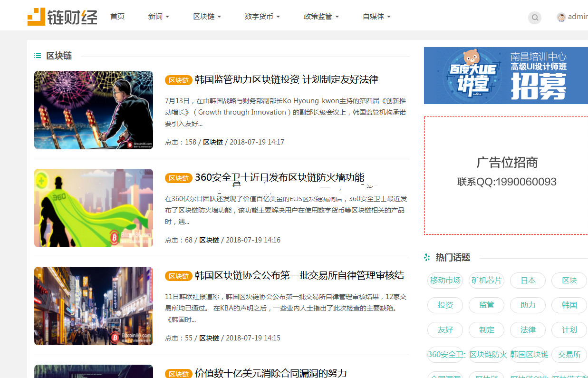Open the fireworks thumbnail of 韩国监管 article
The image size is (588, 378).
click(94, 110)
